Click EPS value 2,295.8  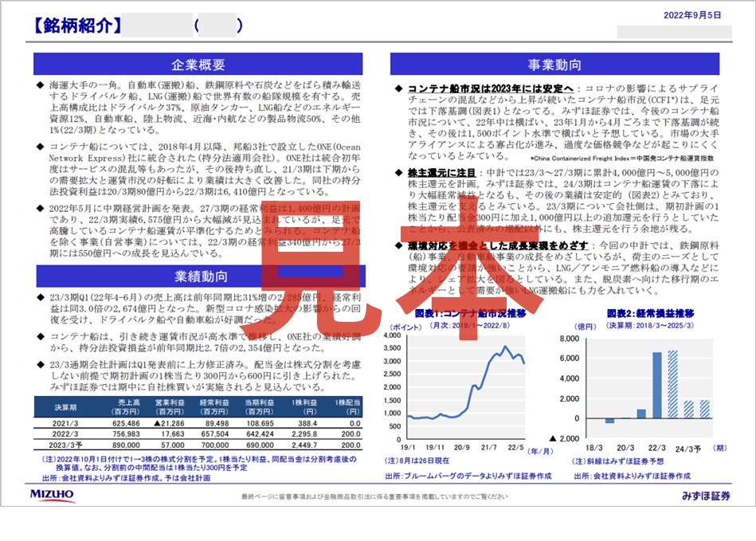click(304, 434)
